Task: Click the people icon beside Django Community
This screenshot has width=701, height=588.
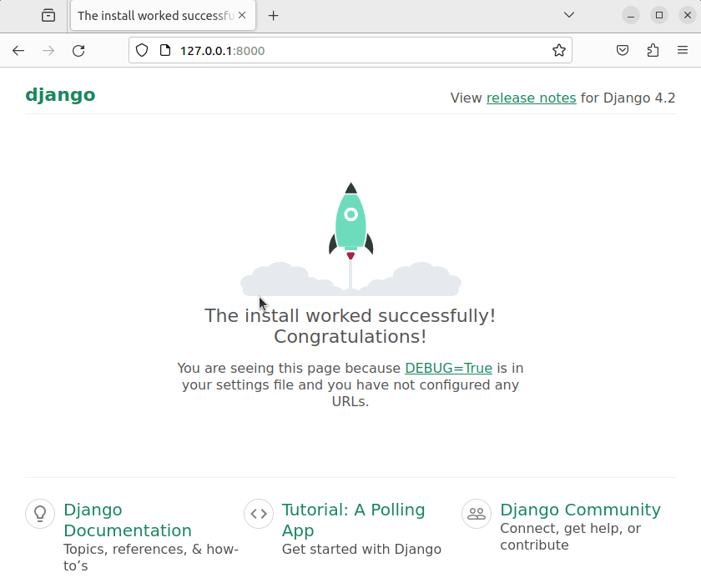Action: [477, 514]
